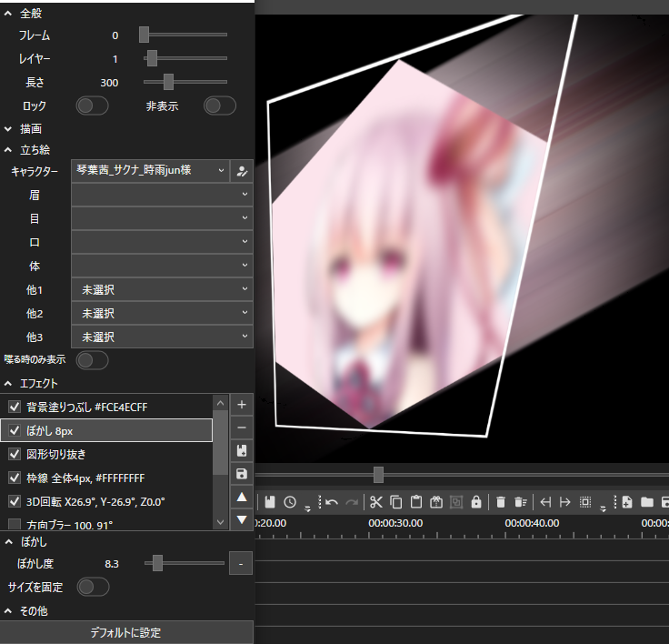Image resolution: width=669 pixels, height=644 pixels.
Task: Select 3D回転 X26.9° effect row
Action: point(106,501)
